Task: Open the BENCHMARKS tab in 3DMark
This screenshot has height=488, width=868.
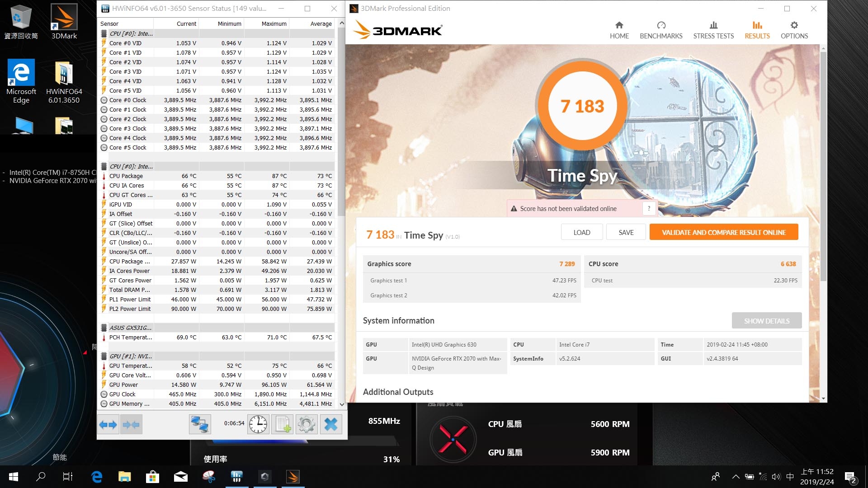Action: pos(661,30)
